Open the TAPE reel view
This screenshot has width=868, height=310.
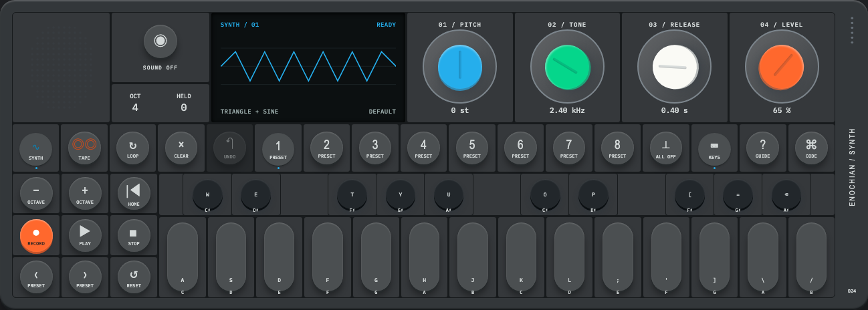tap(84, 148)
